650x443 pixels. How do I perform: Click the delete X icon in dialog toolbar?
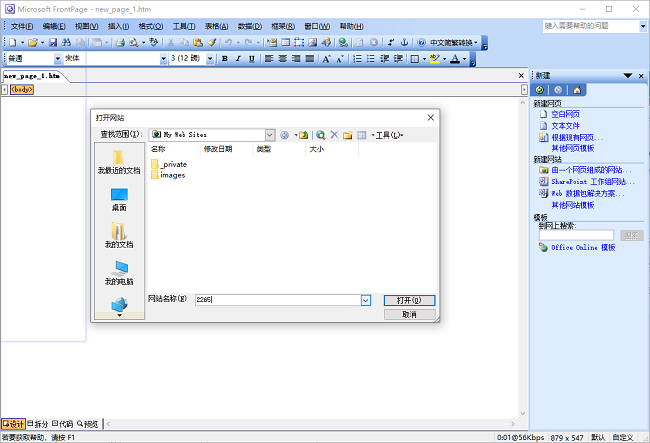[334, 134]
